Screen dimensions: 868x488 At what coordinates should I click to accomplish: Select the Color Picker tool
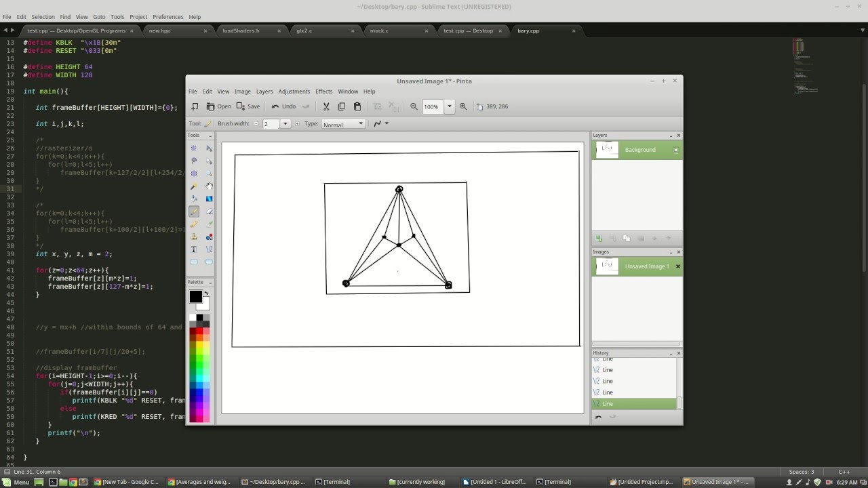209,224
